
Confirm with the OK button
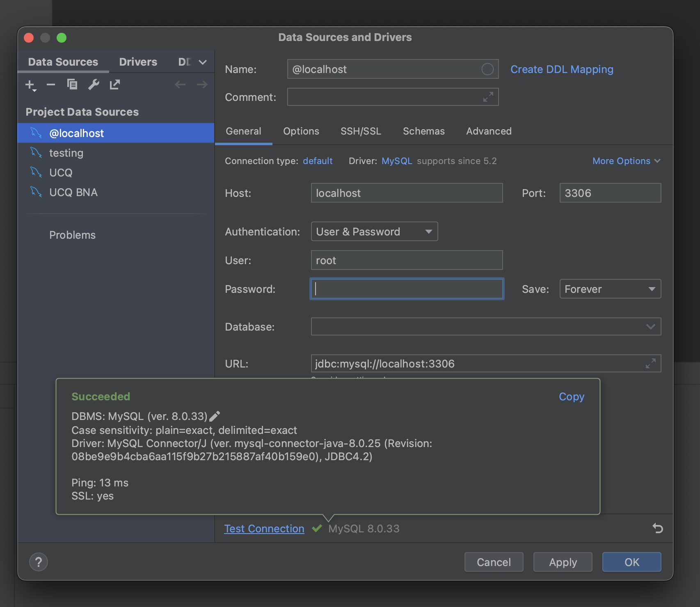[631, 562]
